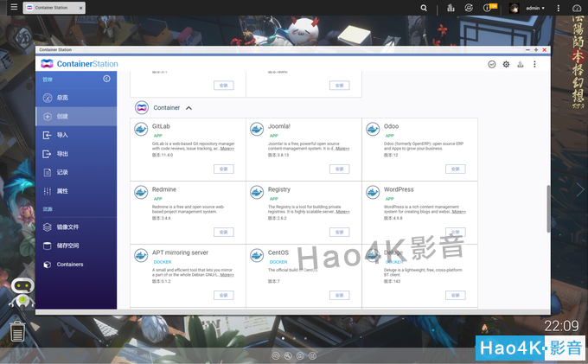
Task: Install Redmine
Action: 223,232
